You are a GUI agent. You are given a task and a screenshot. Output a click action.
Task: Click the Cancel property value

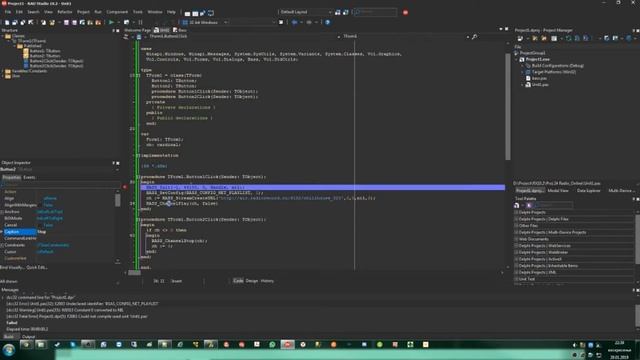click(x=48, y=225)
